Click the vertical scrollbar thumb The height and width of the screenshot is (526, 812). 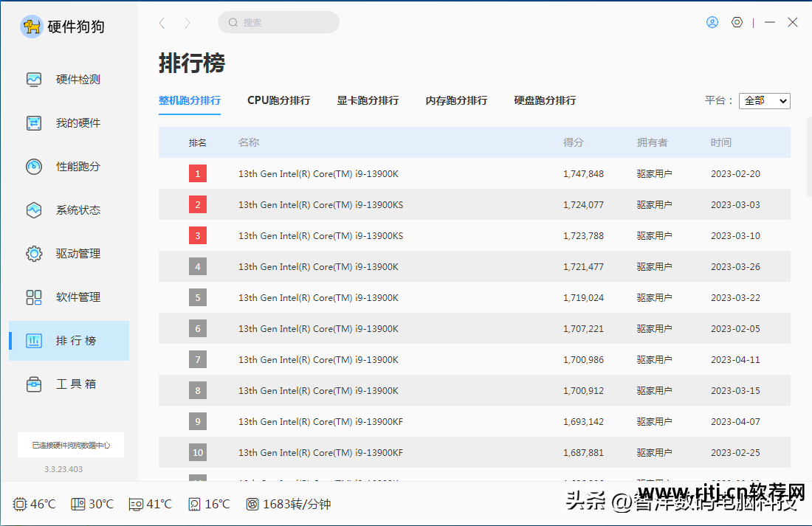click(x=809, y=157)
